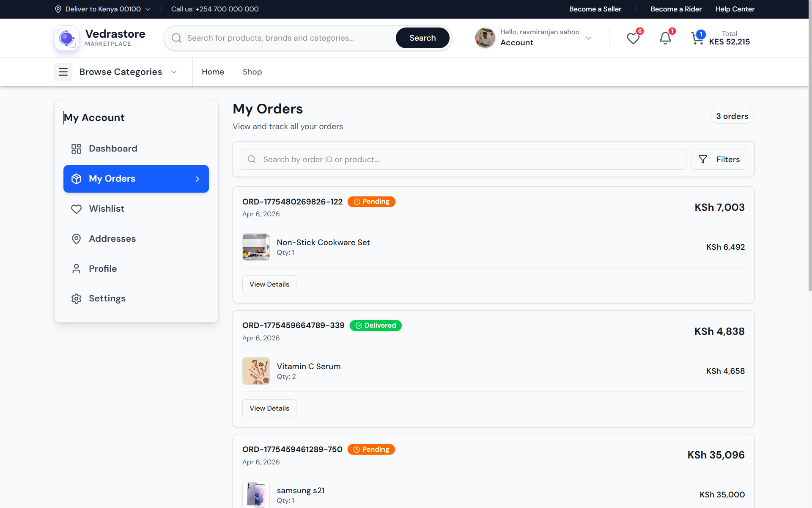
Task: Click the KSh 6,492 item price
Action: 725,247
